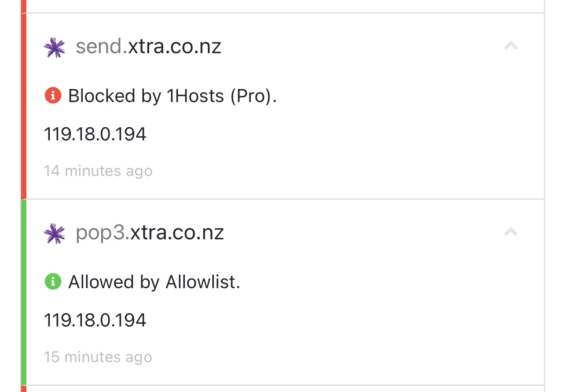Click the 'Blocked by 1Hosts (Pro)' status text

coord(172,95)
